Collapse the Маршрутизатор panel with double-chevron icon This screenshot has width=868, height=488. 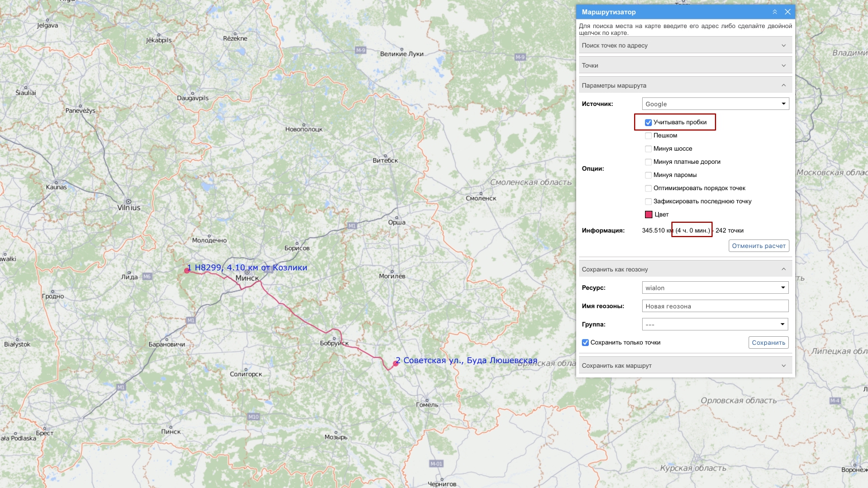pyautogui.click(x=775, y=12)
